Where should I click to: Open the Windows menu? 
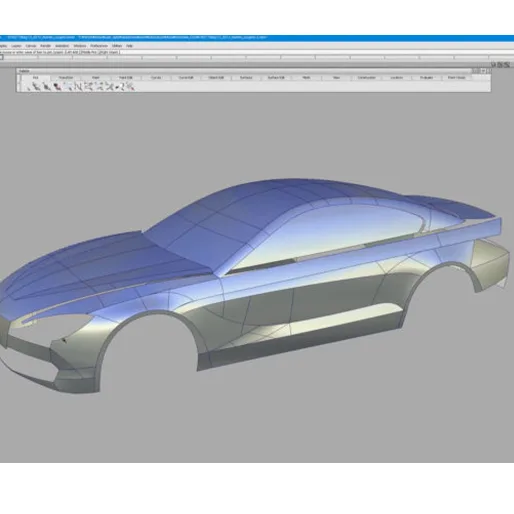point(80,46)
